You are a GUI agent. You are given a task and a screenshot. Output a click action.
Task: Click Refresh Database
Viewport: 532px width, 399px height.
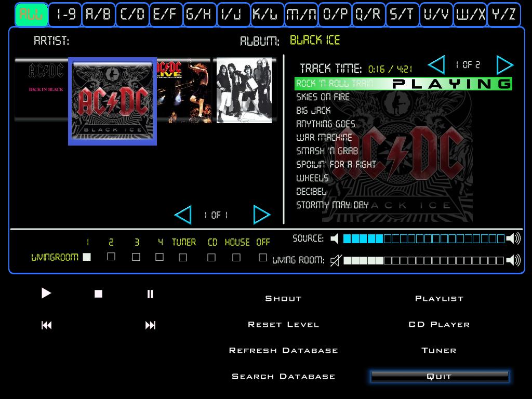pos(283,351)
